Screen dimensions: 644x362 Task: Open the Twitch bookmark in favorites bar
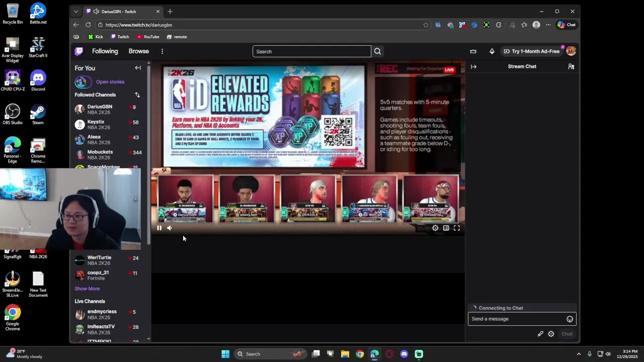pos(120,37)
